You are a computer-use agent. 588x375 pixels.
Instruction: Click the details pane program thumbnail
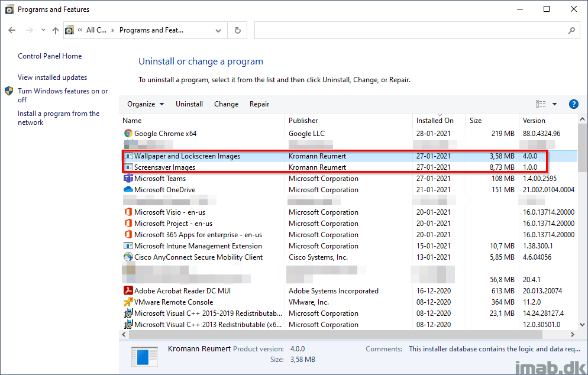click(144, 356)
